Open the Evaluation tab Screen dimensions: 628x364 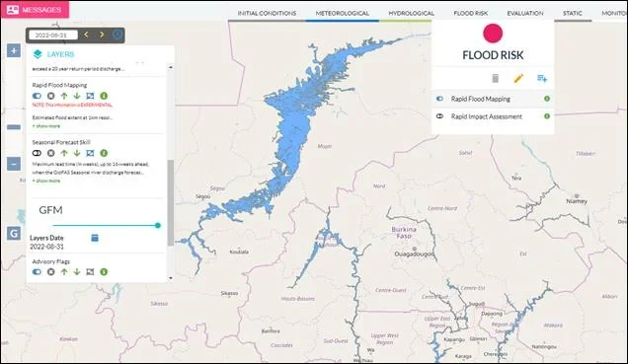(x=525, y=13)
